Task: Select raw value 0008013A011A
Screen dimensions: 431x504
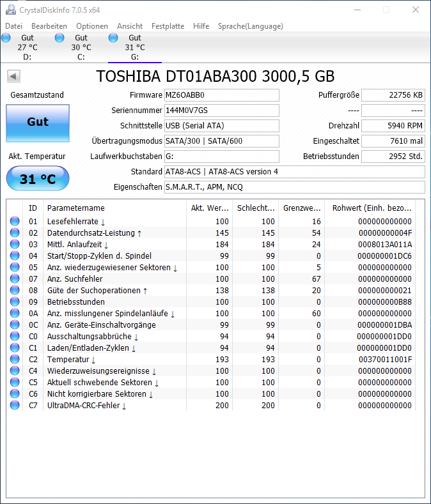Action: [385, 245]
